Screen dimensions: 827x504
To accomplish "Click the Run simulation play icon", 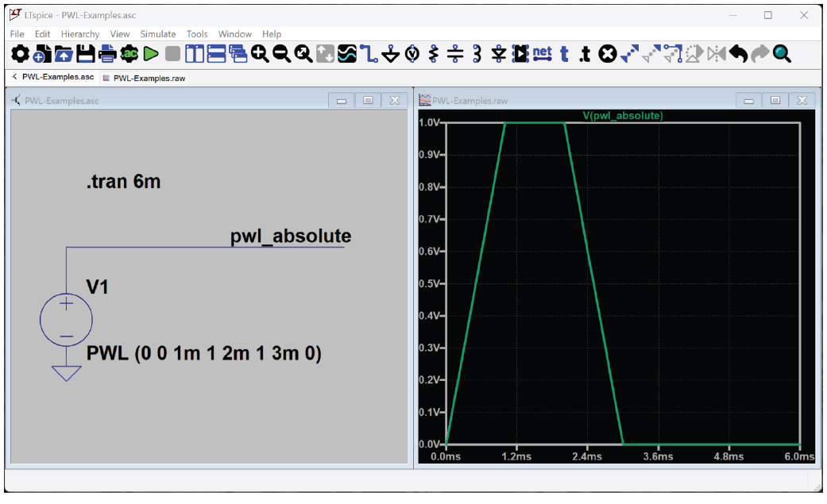I will point(151,54).
